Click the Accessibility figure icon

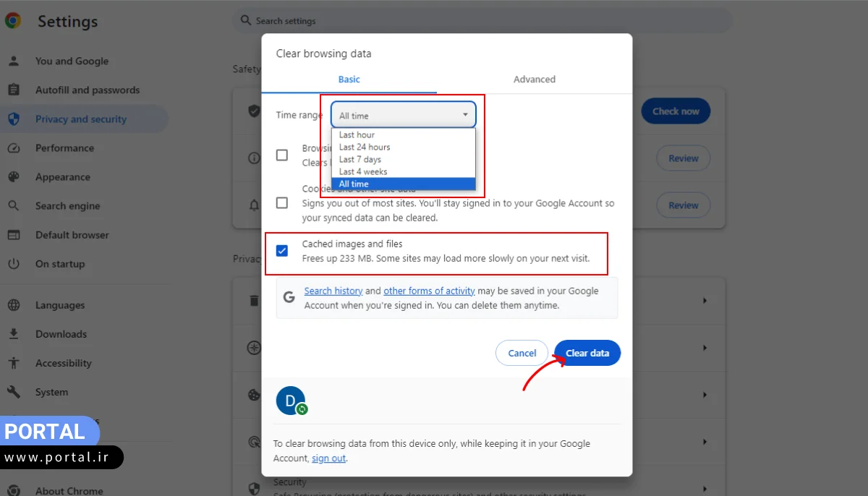point(14,363)
